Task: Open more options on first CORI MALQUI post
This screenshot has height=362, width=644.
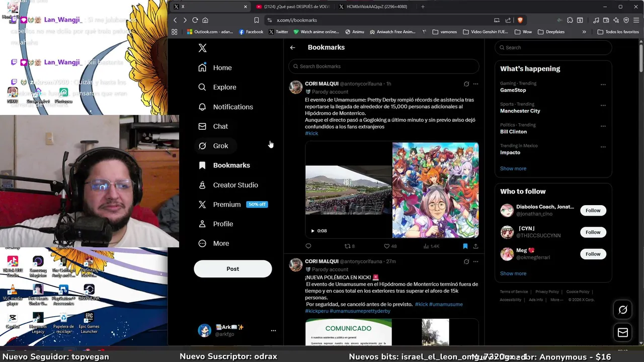Action: pyautogui.click(x=475, y=84)
